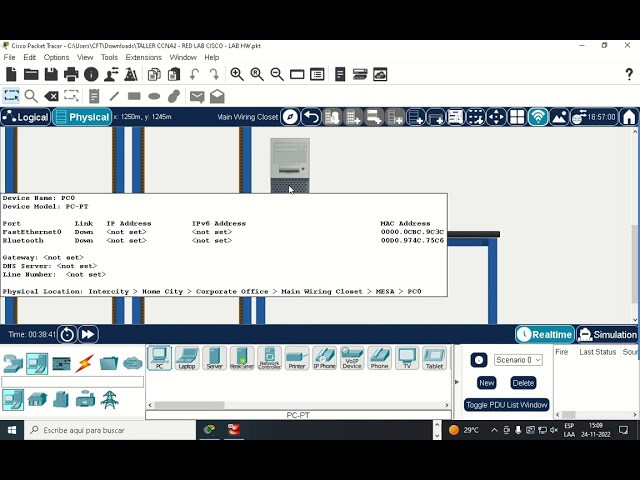Select the Draw Line tool
This screenshot has width=640, height=480.
point(114,96)
